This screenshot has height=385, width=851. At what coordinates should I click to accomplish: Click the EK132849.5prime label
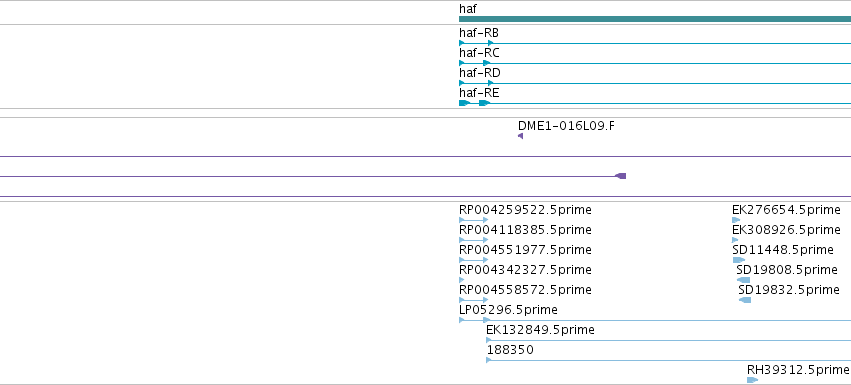[540, 330]
